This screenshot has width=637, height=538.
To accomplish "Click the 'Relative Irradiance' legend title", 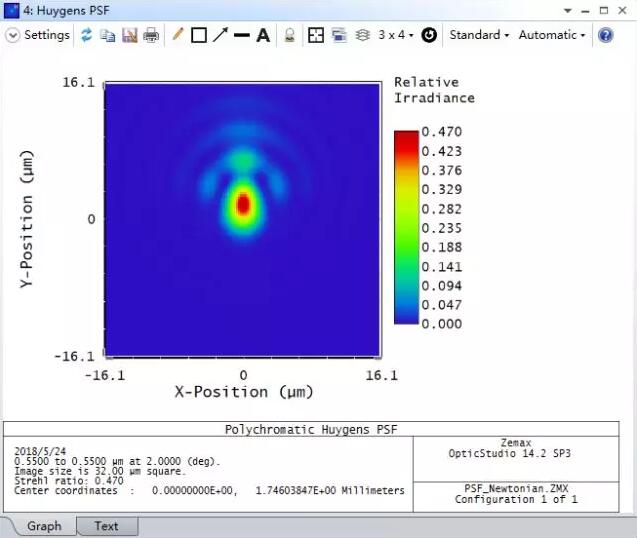I will coord(434,90).
